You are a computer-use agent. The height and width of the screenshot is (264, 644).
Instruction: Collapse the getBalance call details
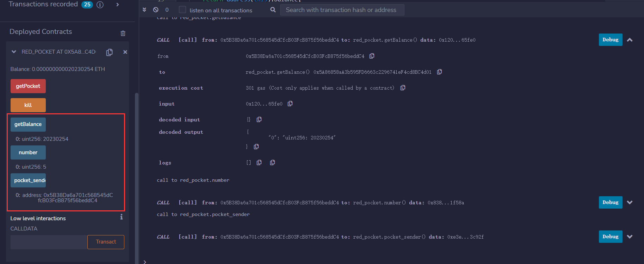click(x=630, y=40)
